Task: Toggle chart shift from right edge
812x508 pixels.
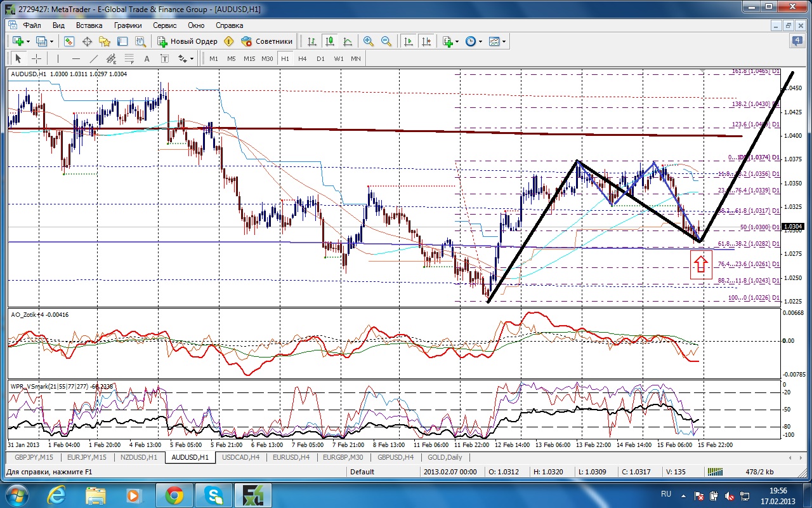Action: point(426,41)
